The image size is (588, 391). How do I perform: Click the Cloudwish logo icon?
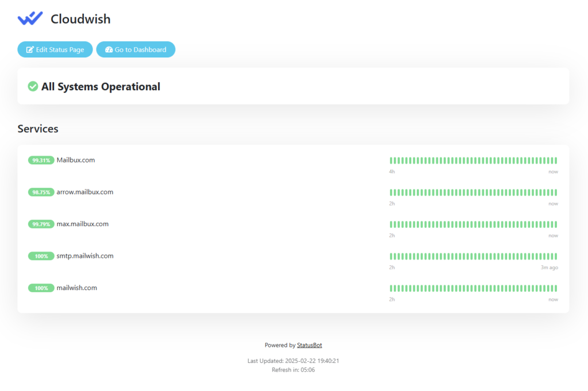(x=30, y=18)
